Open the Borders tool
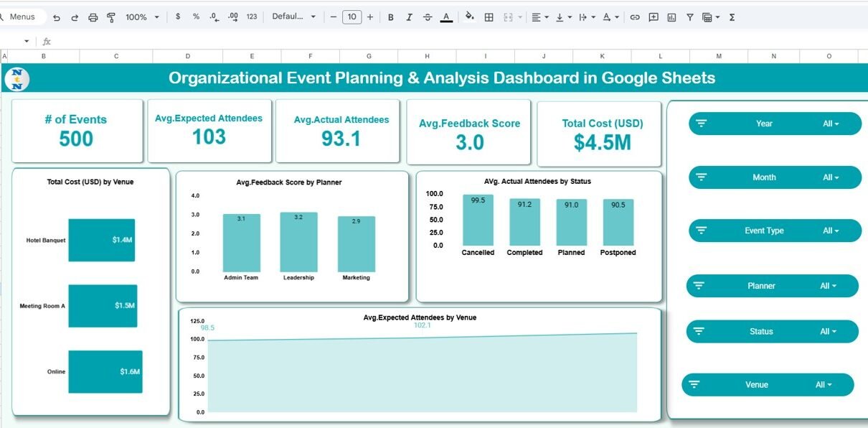The image size is (868, 428). pyautogui.click(x=489, y=17)
